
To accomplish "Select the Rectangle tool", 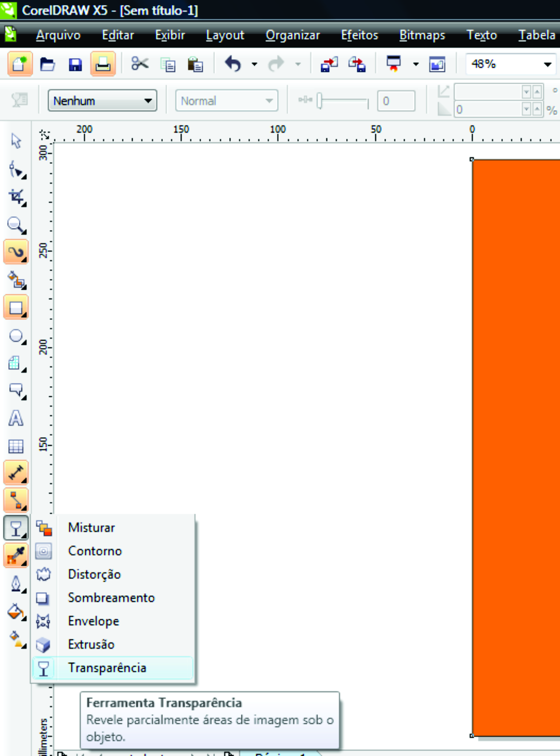I will click(15, 308).
